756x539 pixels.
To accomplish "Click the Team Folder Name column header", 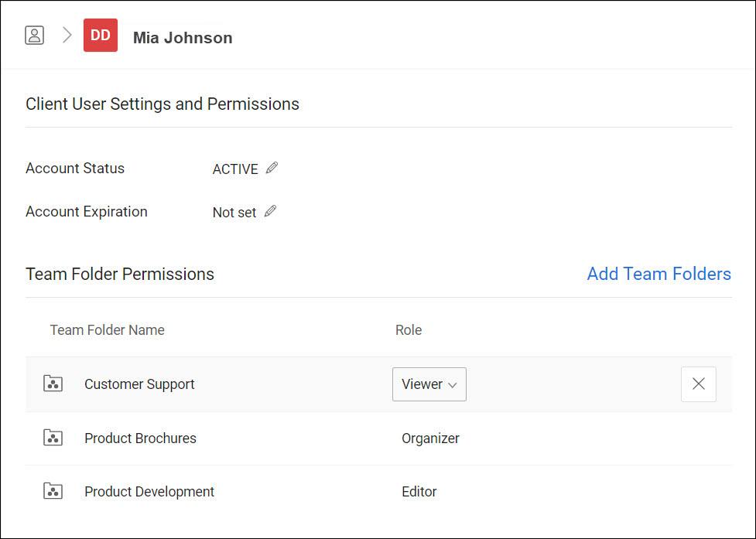I will pos(108,330).
